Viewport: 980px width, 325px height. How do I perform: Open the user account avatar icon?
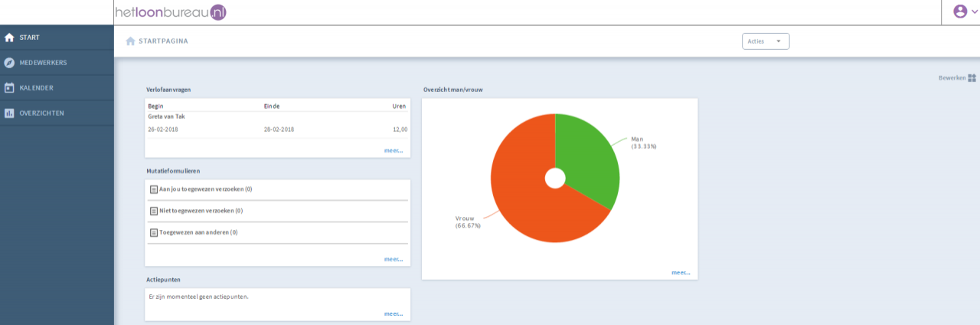tap(960, 11)
